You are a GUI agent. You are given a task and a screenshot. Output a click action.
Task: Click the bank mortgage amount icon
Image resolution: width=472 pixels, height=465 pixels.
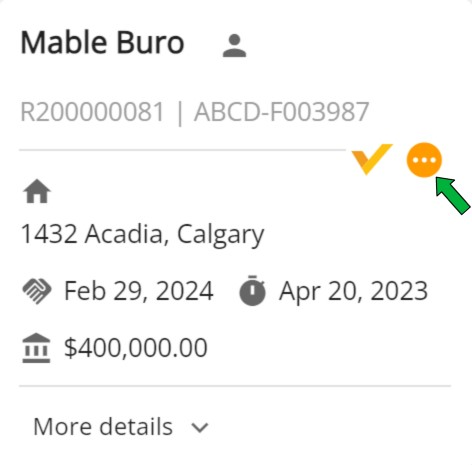point(36,348)
